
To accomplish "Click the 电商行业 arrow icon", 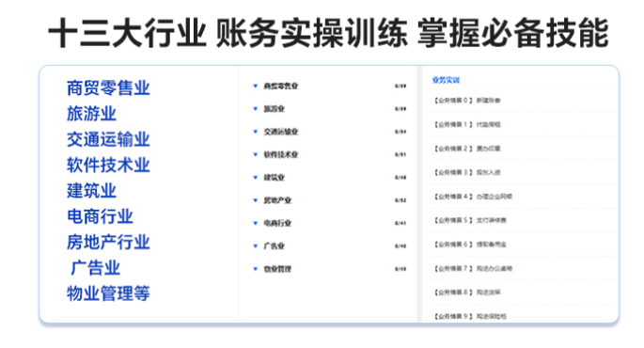I will pos(255,223).
